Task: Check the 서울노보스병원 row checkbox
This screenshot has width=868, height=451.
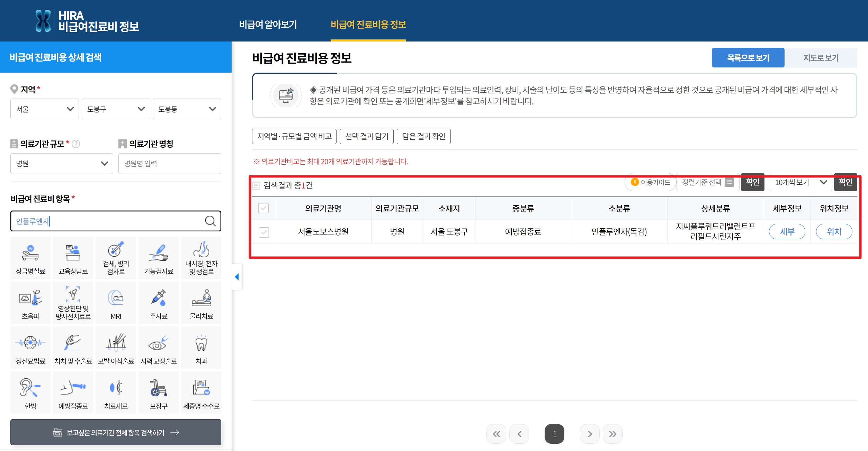Action: coord(263,232)
